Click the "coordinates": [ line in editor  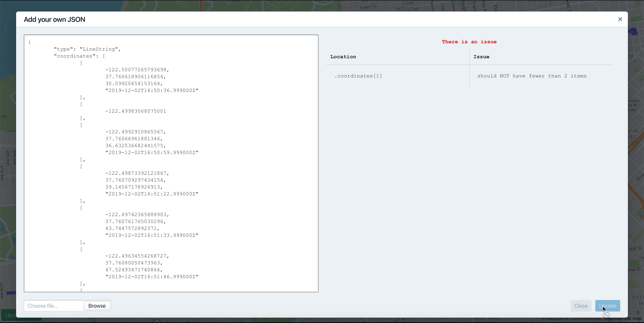[80, 56]
